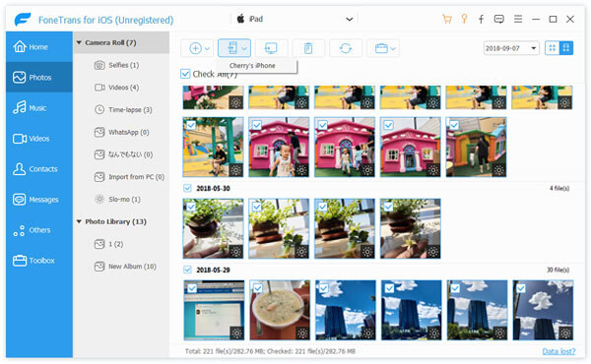Open the 2018-09-07 date dropdown

tap(511, 48)
